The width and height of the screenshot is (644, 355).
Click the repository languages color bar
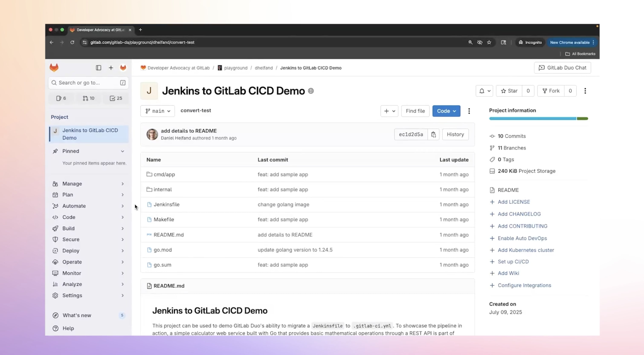click(x=538, y=119)
